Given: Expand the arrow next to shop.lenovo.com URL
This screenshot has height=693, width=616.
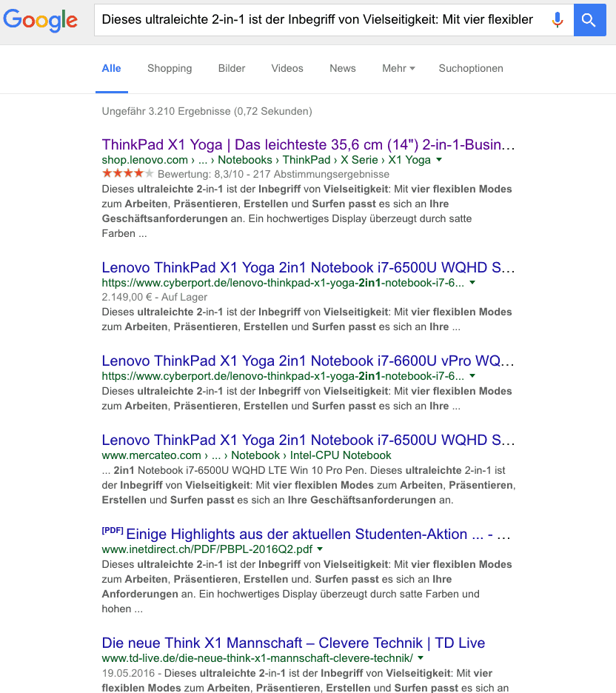Looking at the screenshot, I should coord(439,160).
